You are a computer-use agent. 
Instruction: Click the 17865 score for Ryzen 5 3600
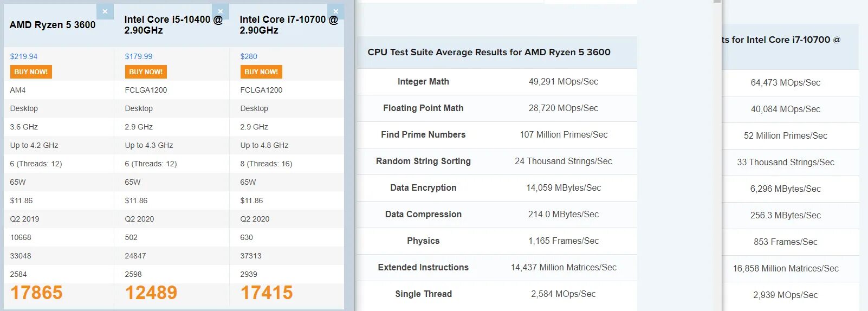36,293
